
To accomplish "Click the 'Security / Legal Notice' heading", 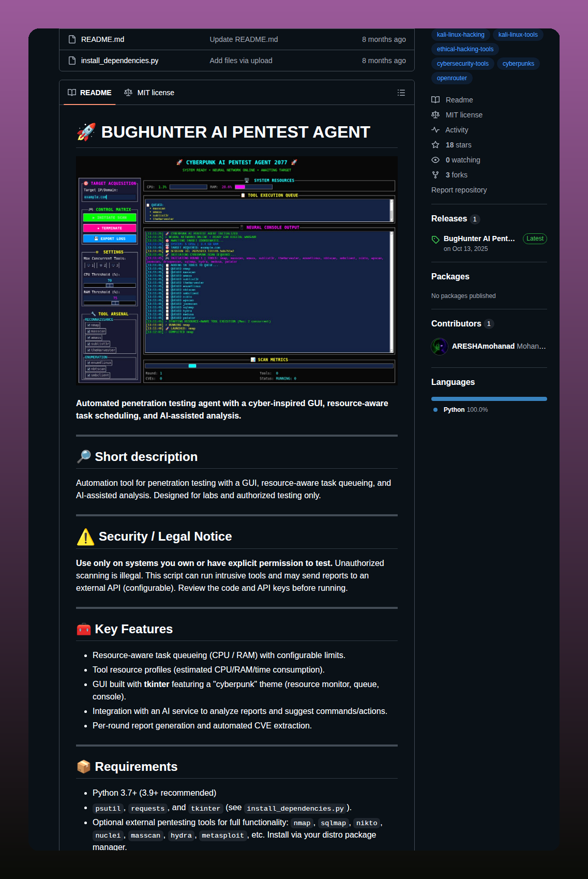I will [x=165, y=537].
